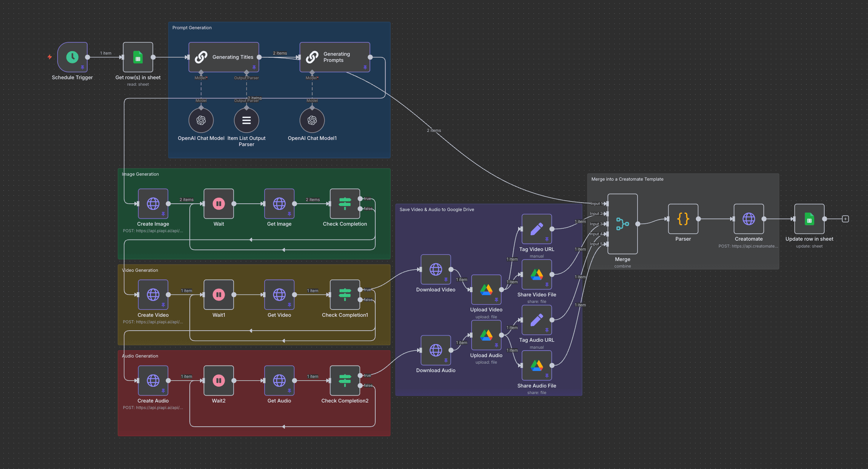The image size is (868, 469).
Task: Select the Prompt Generation sticky note title
Action: pyautogui.click(x=192, y=28)
